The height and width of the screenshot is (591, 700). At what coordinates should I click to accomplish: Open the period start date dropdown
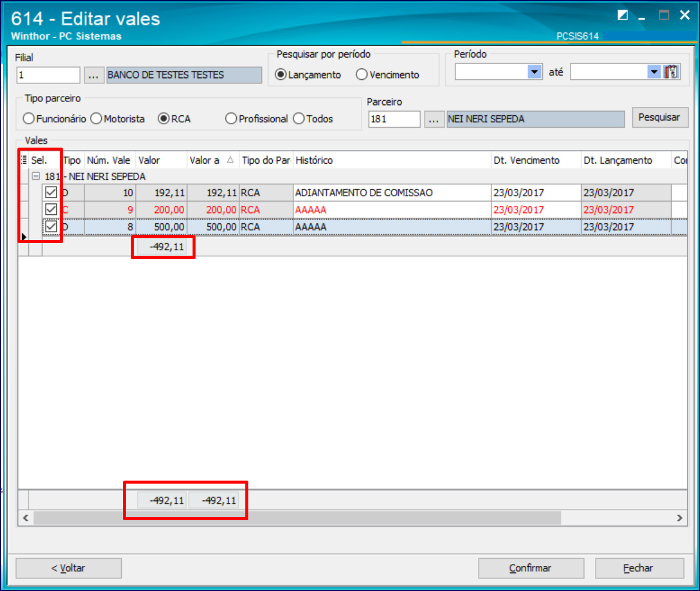[534, 72]
